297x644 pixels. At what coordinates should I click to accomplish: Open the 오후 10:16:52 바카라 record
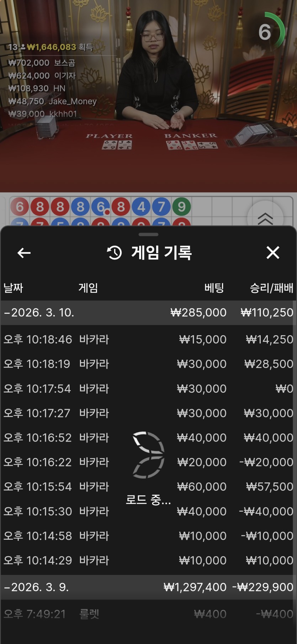(x=148, y=438)
